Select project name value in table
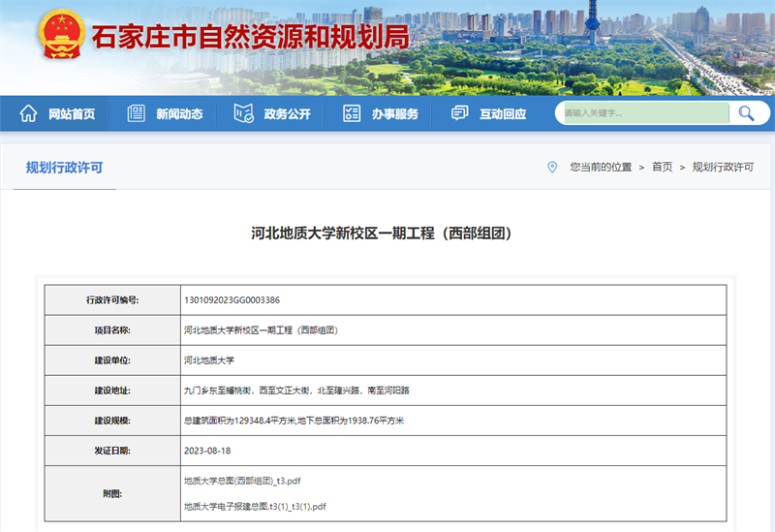The image size is (775, 532). 261,330
